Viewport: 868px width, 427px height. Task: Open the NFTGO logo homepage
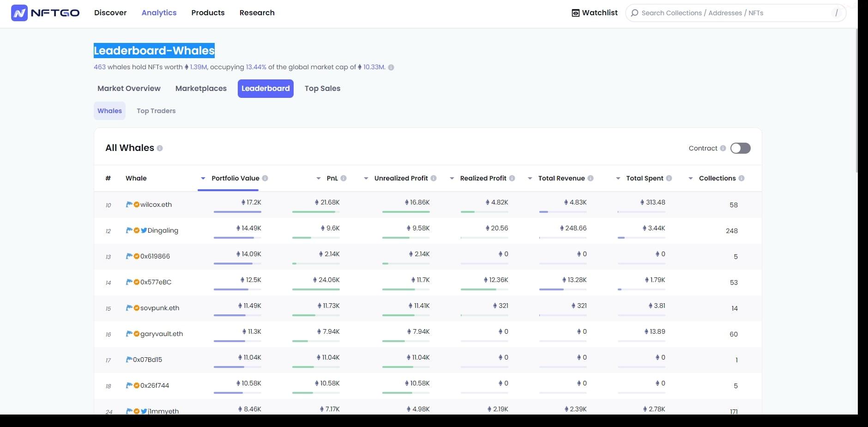[x=45, y=13]
